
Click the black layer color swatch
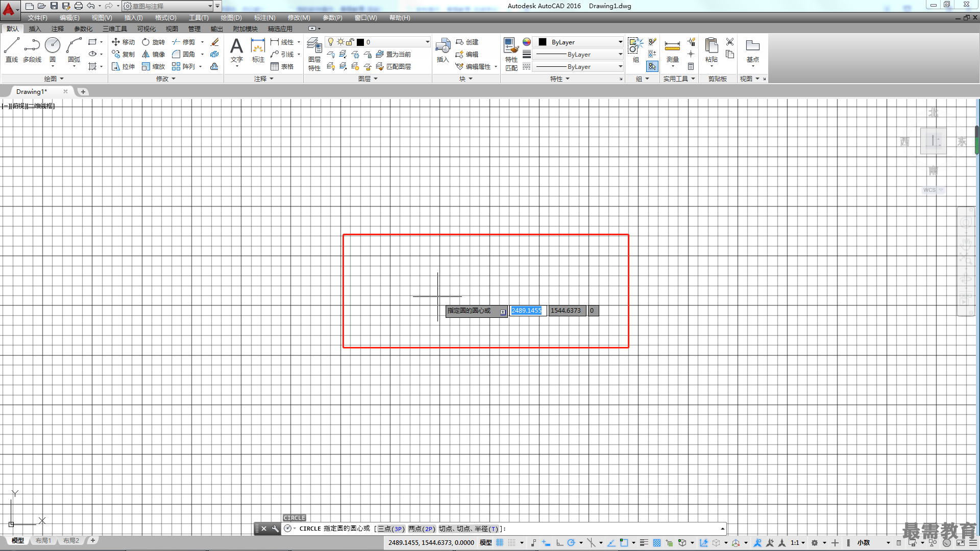tap(360, 42)
